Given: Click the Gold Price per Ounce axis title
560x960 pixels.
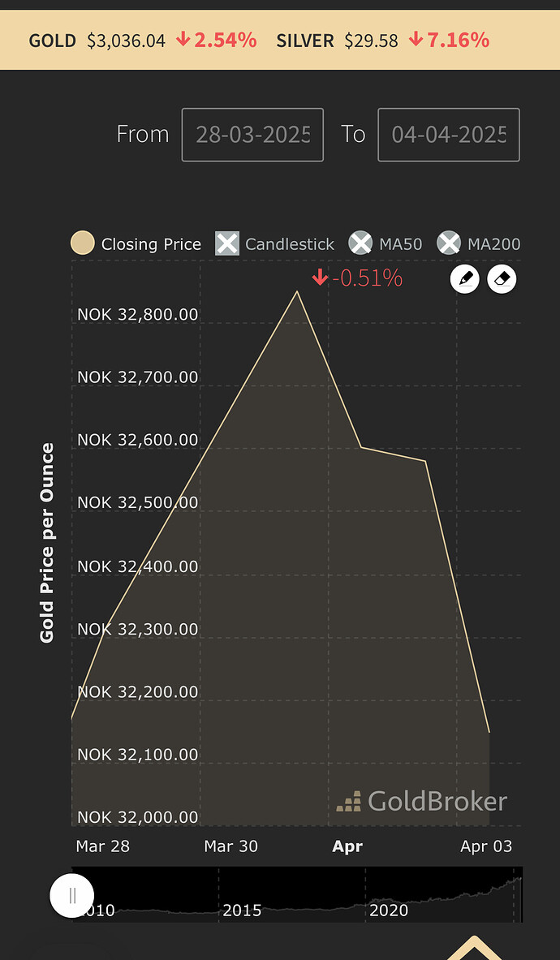Looking at the screenshot, I should click(47, 543).
